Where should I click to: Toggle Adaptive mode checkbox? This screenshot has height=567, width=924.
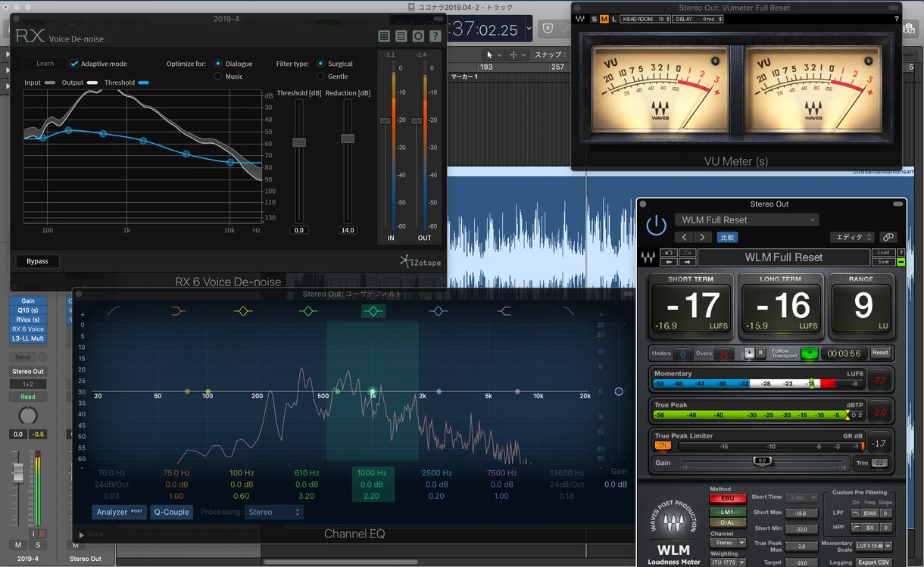pyautogui.click(x=74, y=64)
